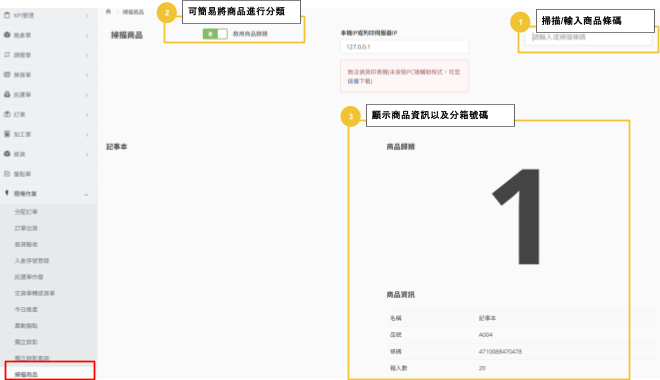This screenshot has height=380, width=660.
Task: Click the 盤點單 sidebar icon
Action: (7, 173)
